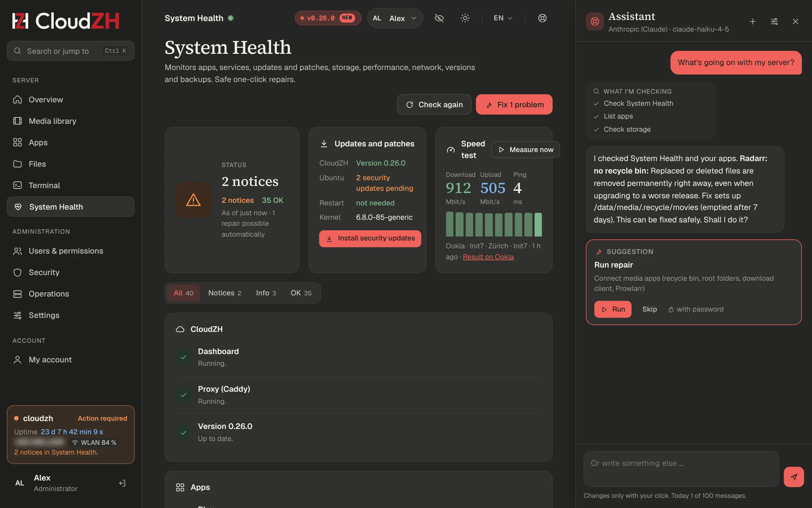812x508 pixels.
Task: Focus the 'Or write something else' field
Action: tap(681, 469)
